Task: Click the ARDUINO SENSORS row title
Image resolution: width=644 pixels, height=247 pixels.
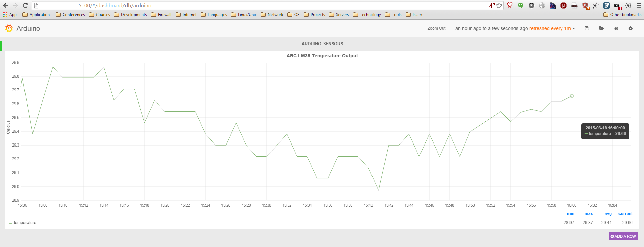Action: click(322, 44)
